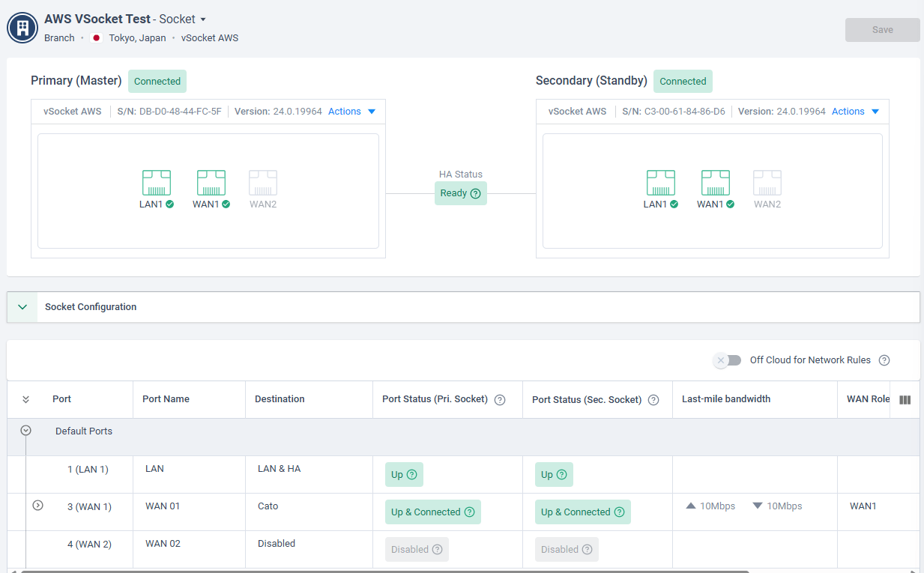Click help icon beside Off Cloud setting

(884, 360)
